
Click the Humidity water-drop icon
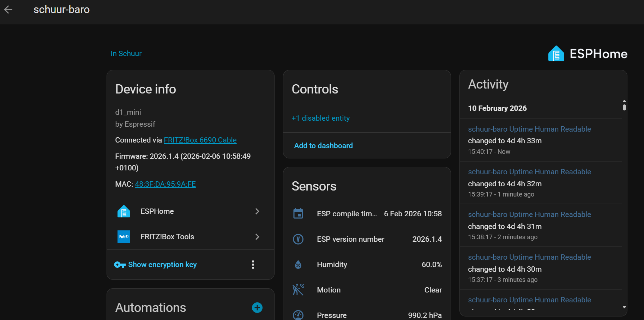pyautogui.click(x=298, y=265)
